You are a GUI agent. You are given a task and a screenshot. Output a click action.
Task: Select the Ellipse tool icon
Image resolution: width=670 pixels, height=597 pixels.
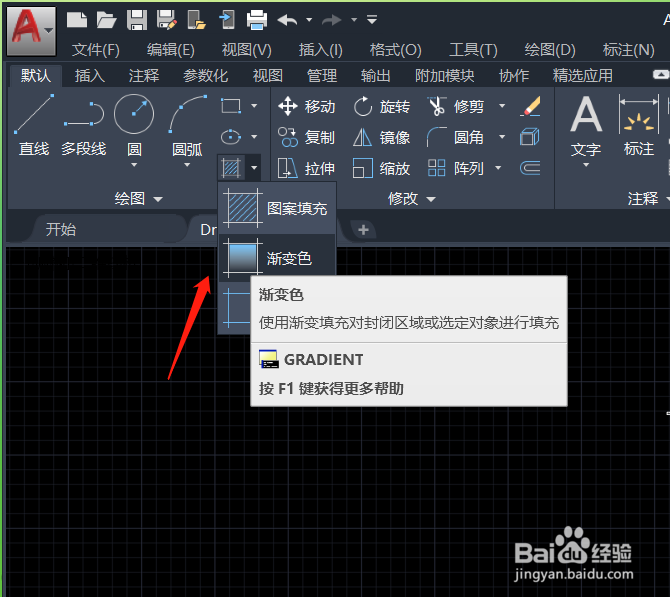coord(231,137)
